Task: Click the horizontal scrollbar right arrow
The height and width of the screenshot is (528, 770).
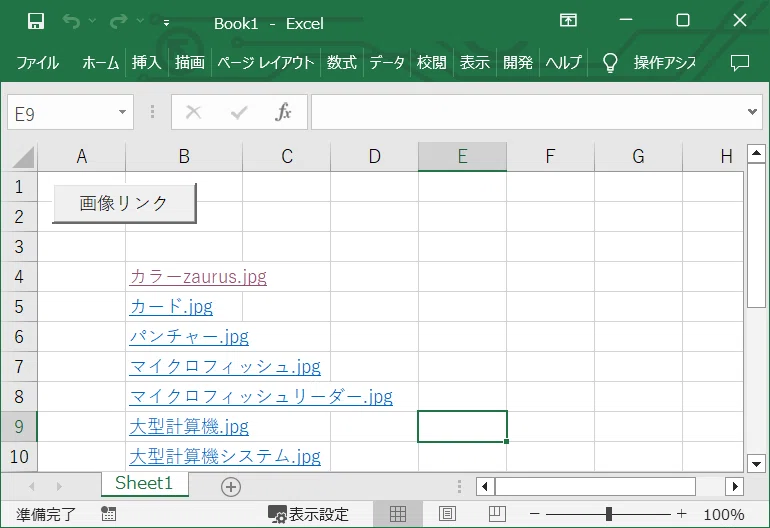Action: [735, 487]
